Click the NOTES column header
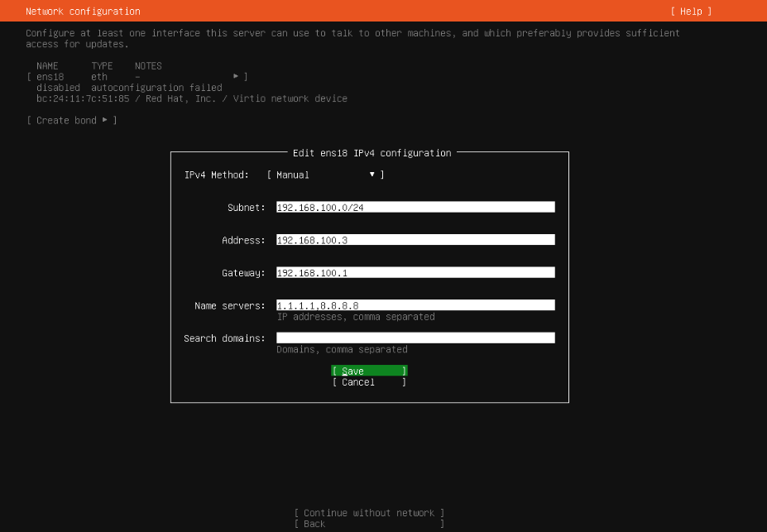 [x=148, y=66]
